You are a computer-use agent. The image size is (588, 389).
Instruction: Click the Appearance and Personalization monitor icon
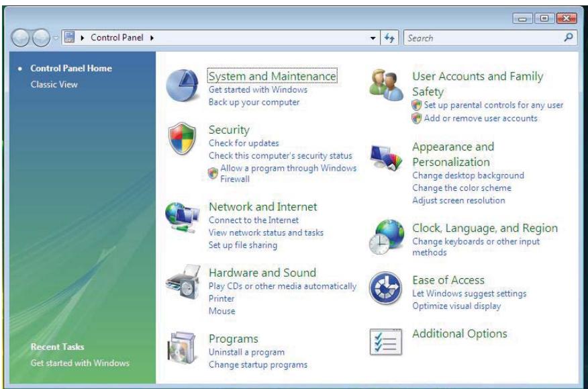point(386,158)
